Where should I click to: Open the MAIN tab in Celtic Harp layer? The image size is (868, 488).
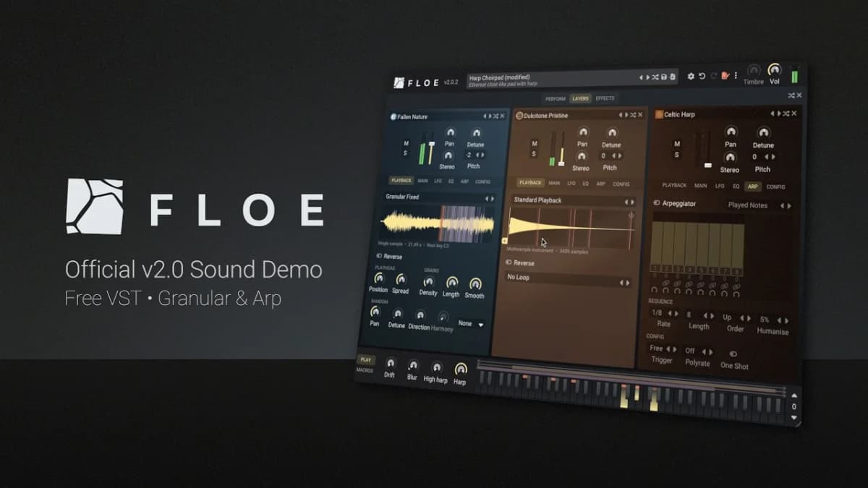pyautogui.click(x=701, y=186)
